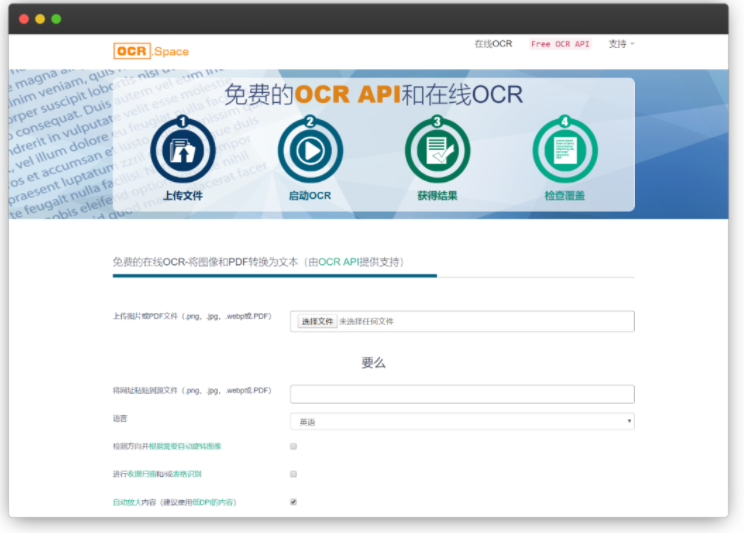This screenshot has height=533, width=744.
Task: Enable the auto-rotate orientation detection checkbox
Action: (x=293, y=446)
